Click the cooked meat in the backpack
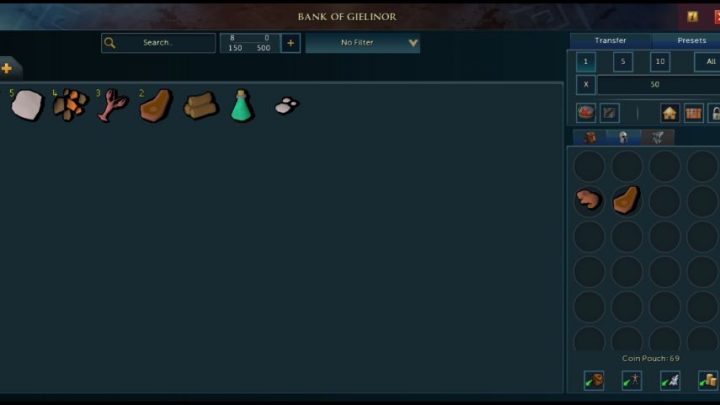720x405 pixels. (627, 200)
